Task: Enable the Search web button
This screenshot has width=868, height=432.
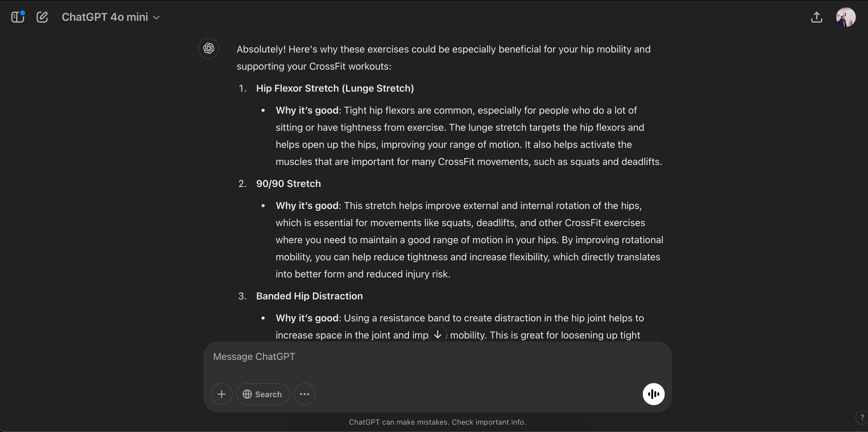Action: click(263, 394)
